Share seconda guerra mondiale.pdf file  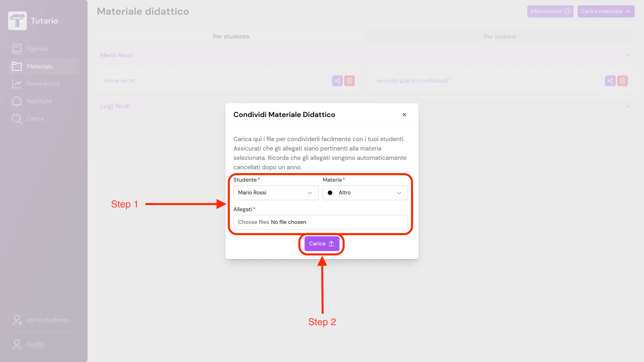(610, 81)
